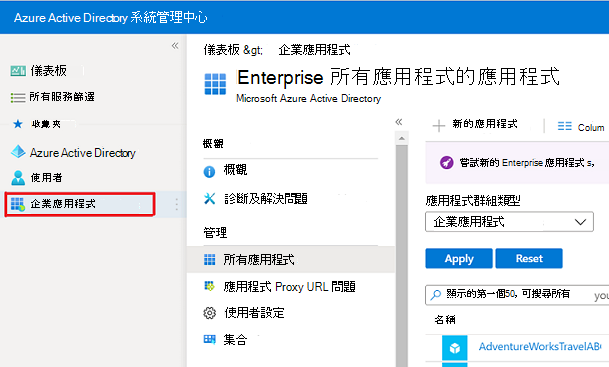The height and width of the screenshot is (367, 609).
Task: Open the 概觀 info icon
Action: click(209, 171)
